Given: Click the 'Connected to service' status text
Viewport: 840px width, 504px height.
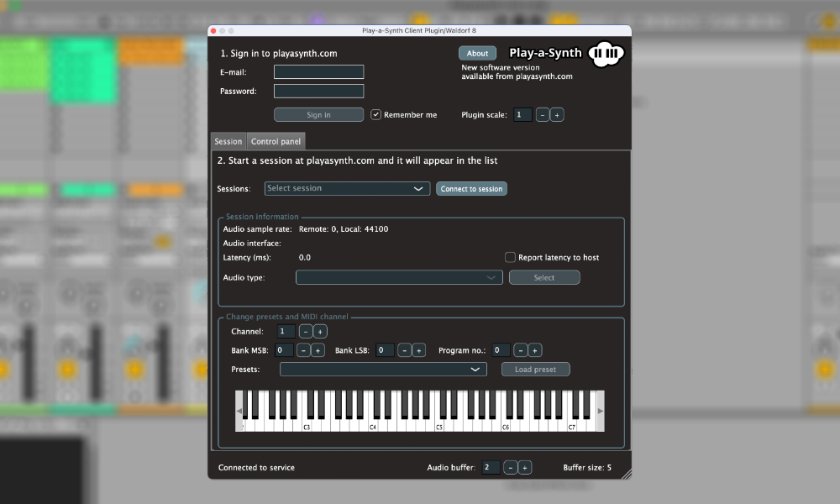Looking at the screenshot, I should pyautogui.click(x=256, y=468).
